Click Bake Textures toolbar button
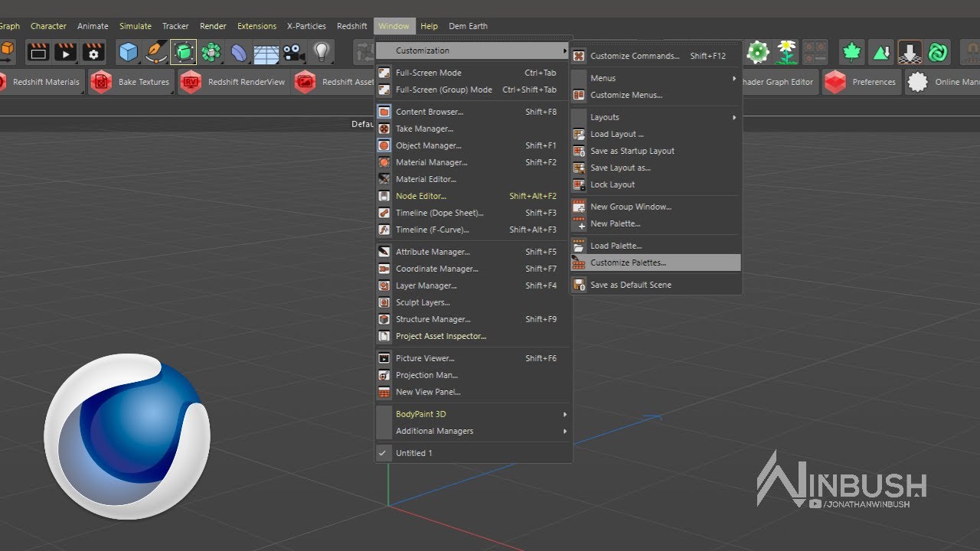Image resolution: width=980 pixels, height=551 pixels. pyautogui.click(x=131, y=82)
